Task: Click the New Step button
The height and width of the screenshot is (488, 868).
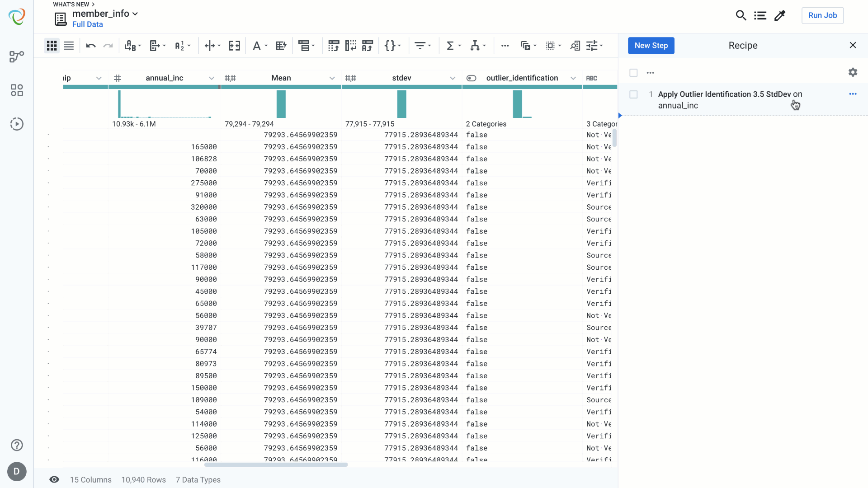Action: (x=651, y=46)
